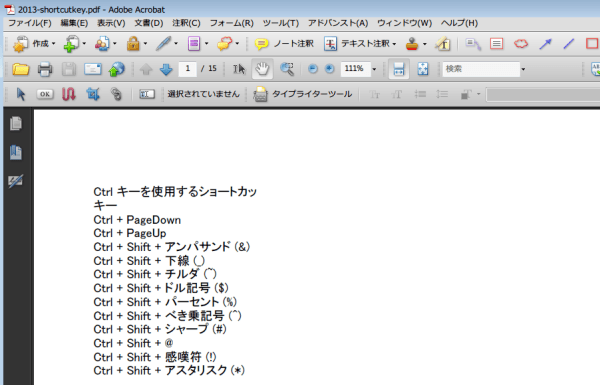600x385 pixels.
Task: Select the Object selection arrow tool
Action: pos(21,94)
